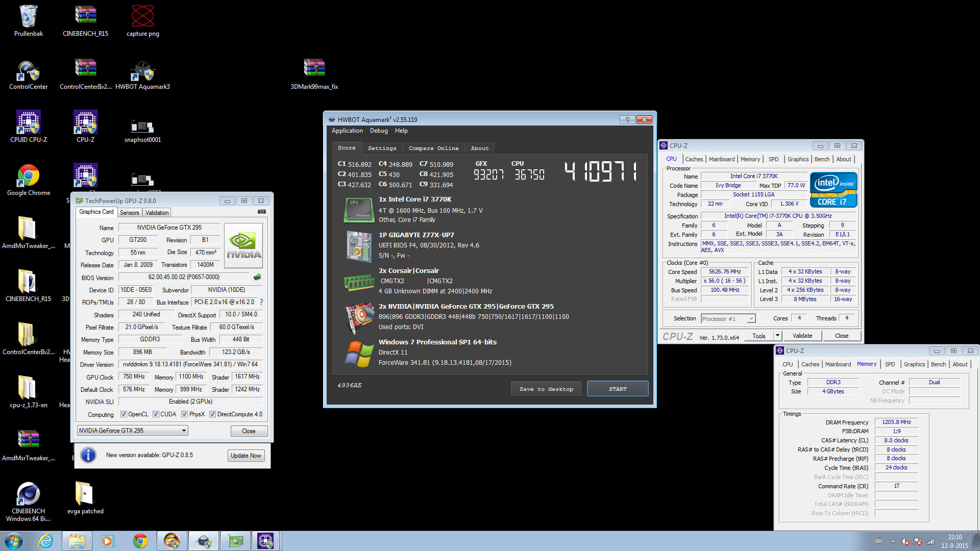Open CINEBENCH Windows 64 Bit shortcut
Screen dimensions: 980x551
pyautogui.click(x=28, y=501)
